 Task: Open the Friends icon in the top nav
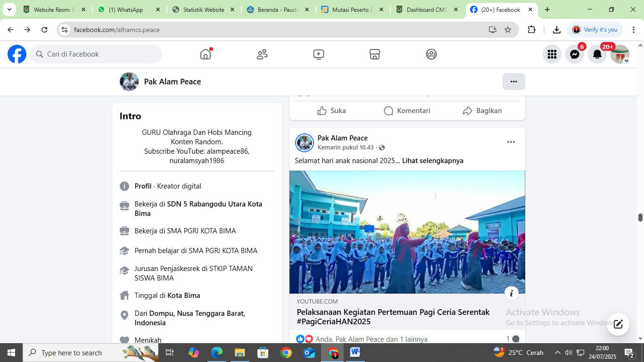[262, 54]
